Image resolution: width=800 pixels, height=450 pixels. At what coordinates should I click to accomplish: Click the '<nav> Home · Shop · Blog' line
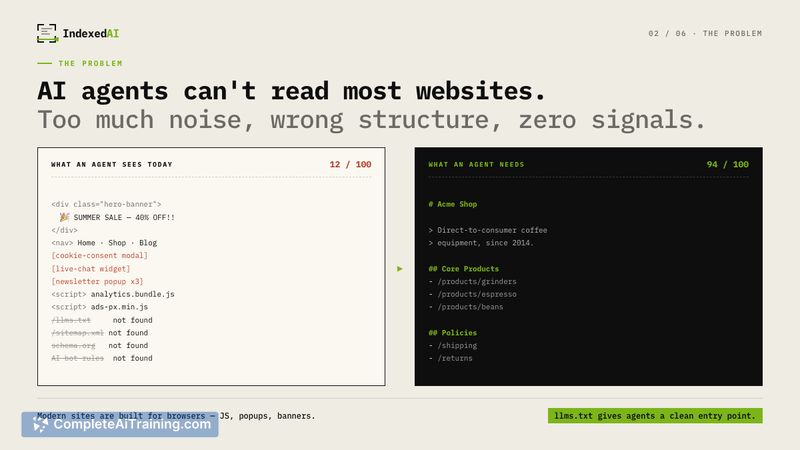(104, 243)
